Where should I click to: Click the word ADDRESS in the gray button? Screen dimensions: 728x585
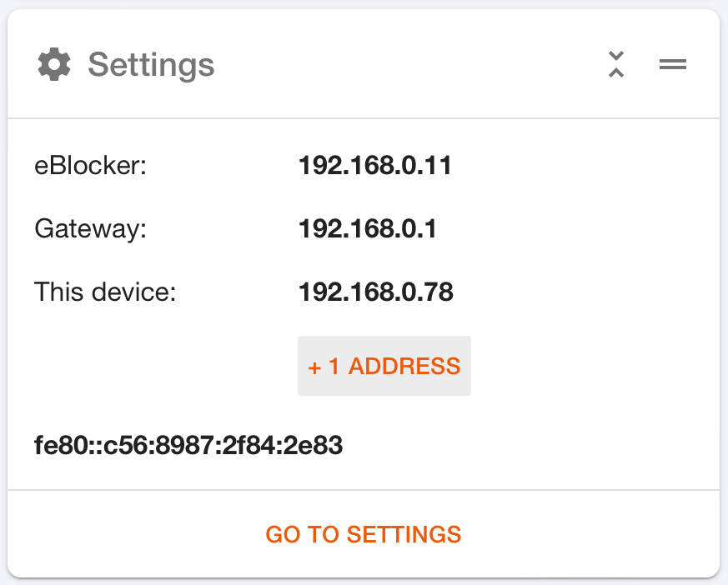[x=404, y=366]
